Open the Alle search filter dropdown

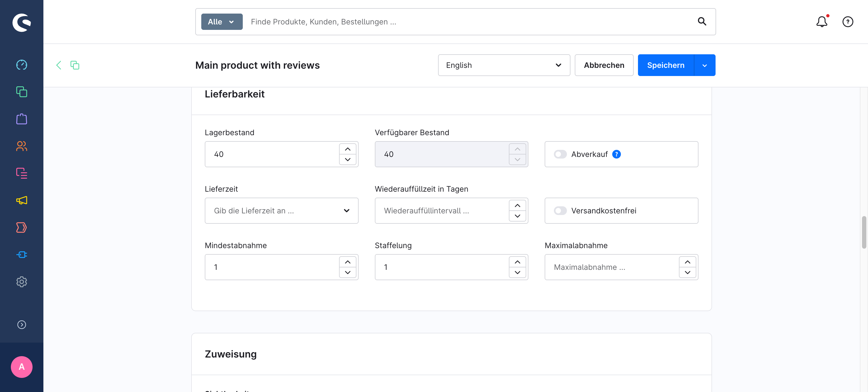[x=222, y=22]
